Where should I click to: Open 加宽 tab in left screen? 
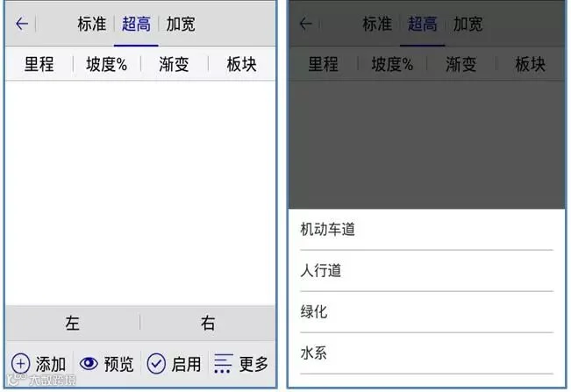tap(181, 25)
